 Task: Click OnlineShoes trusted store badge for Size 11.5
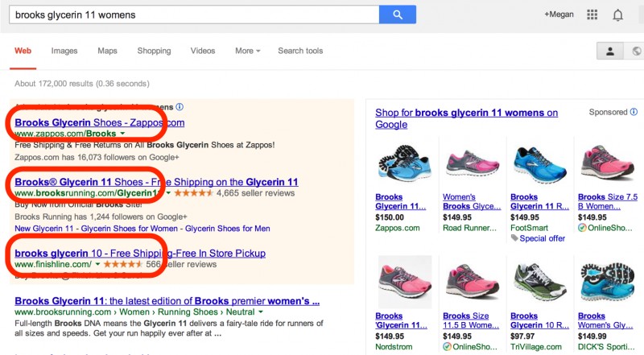(447, 347)
